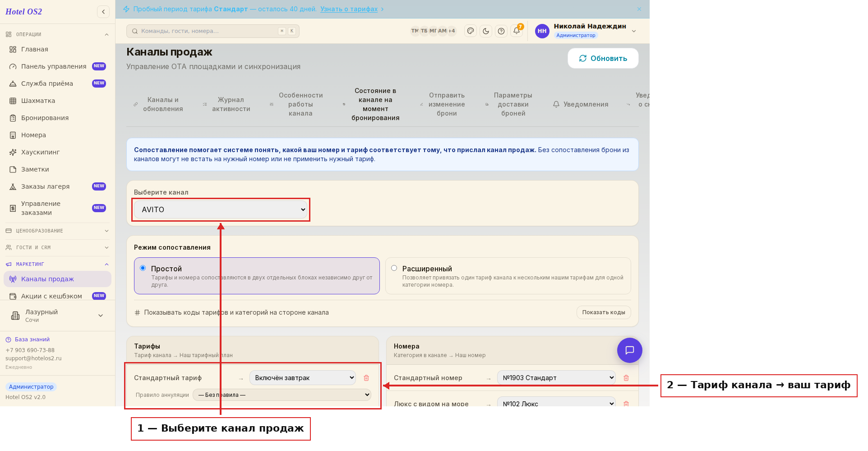Select the Расширенный mapping mode radio
The height and width of the screenshot is (451, 868).
[x=394, y=268]
